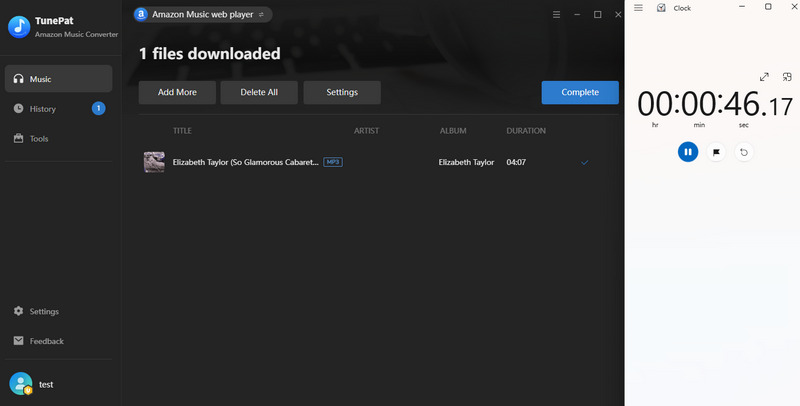800x406 pixels.
Task: Close the TunePat window
Action: pos(618,15)
